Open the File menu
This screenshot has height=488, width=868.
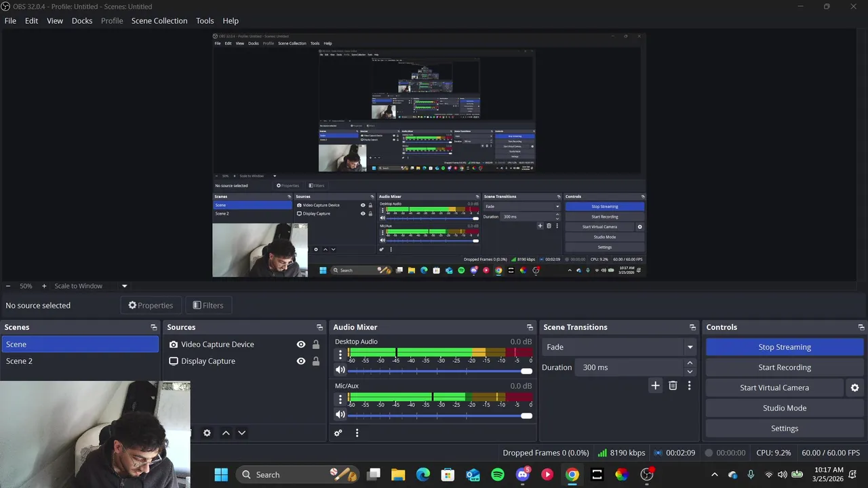click(10, 21)
